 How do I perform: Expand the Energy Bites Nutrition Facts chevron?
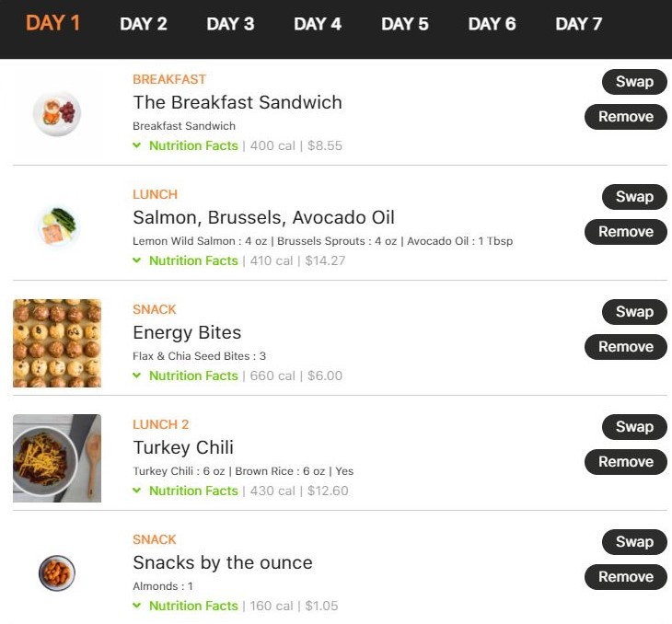[137, 376]
